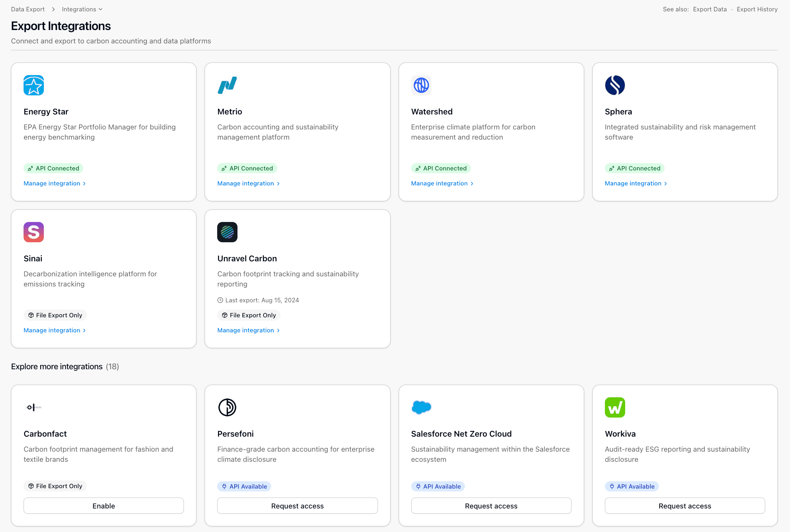Click the Carbonfact logo icon
This screenshot has height=532, width=790.
pos(34,407)
